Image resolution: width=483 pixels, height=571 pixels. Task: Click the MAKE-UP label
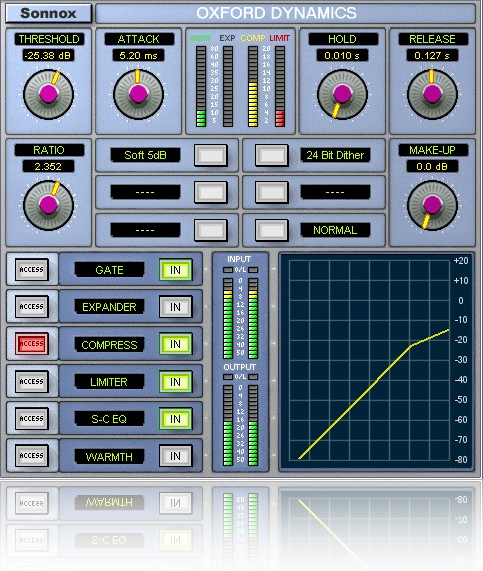(433, 150)
